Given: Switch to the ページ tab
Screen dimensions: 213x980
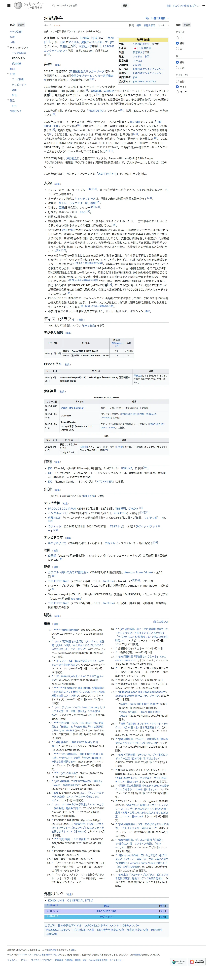Looking at the screenshot, I should tap(47, 26).
